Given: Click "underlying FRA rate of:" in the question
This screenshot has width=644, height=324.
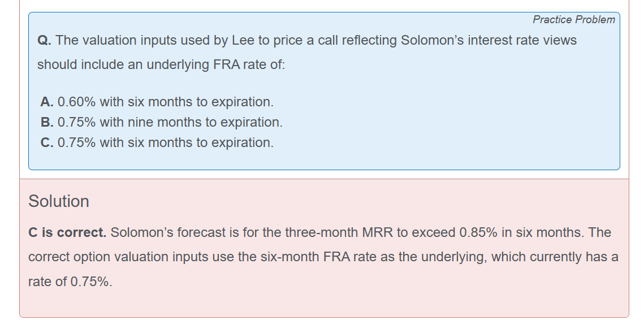Looking at the screenshot, I should point(216,64).
